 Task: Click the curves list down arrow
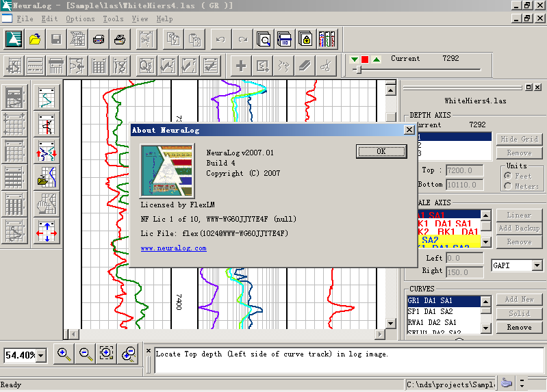point(486,328)
